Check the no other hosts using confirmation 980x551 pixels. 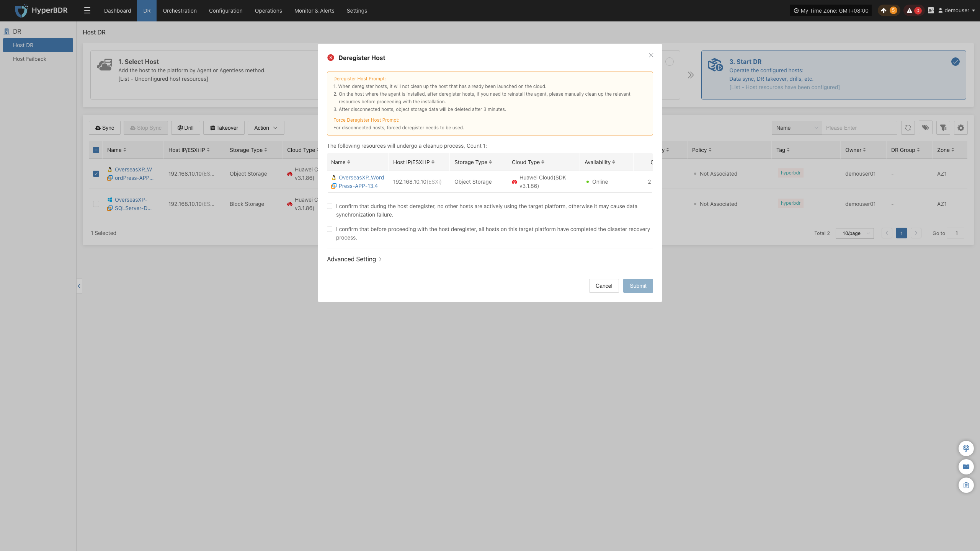pos(330,206)
